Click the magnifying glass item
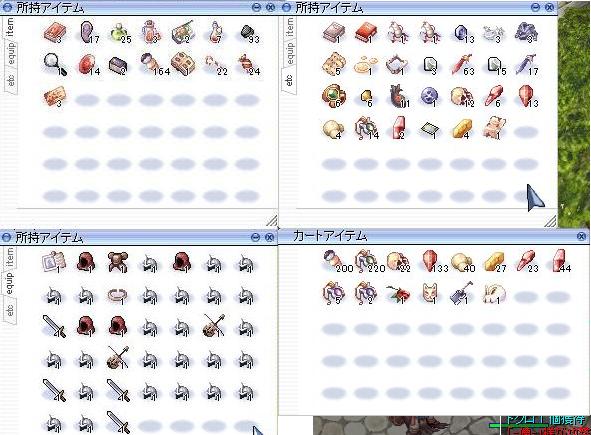The image size is (591, 435). coord(55,65)
